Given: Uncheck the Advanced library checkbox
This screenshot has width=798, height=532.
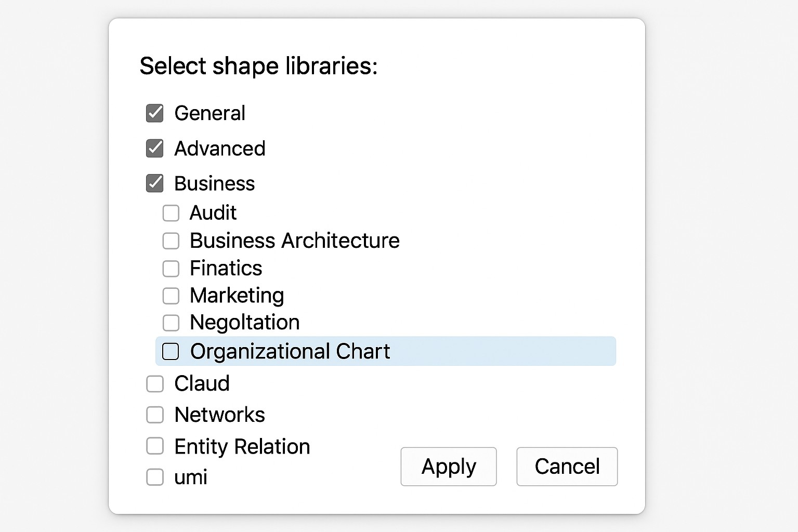Looking at the screenshot, I should (x=155, y=149).
